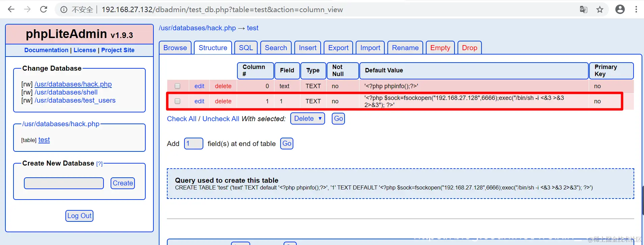This screenshot has width=644, height=245.
Task: Click Uncheck All link
Action: tap(221, 119)
